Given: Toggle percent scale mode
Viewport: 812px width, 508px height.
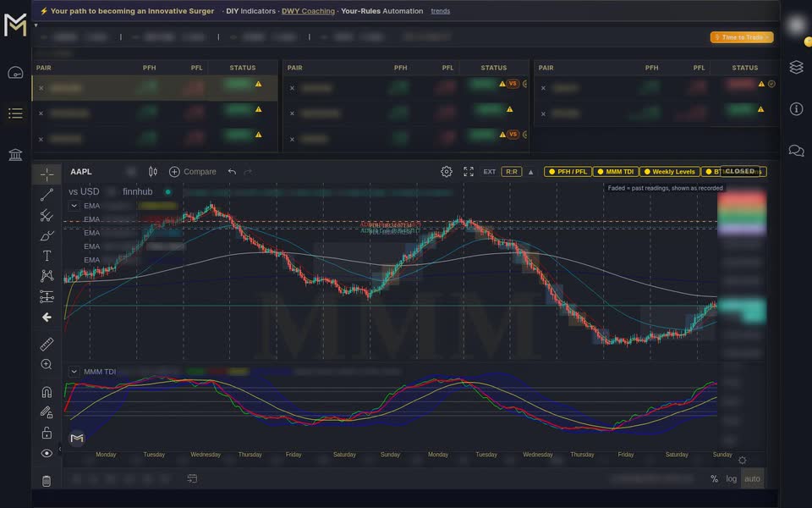Looking at the screenshot, I should [714, 478].
